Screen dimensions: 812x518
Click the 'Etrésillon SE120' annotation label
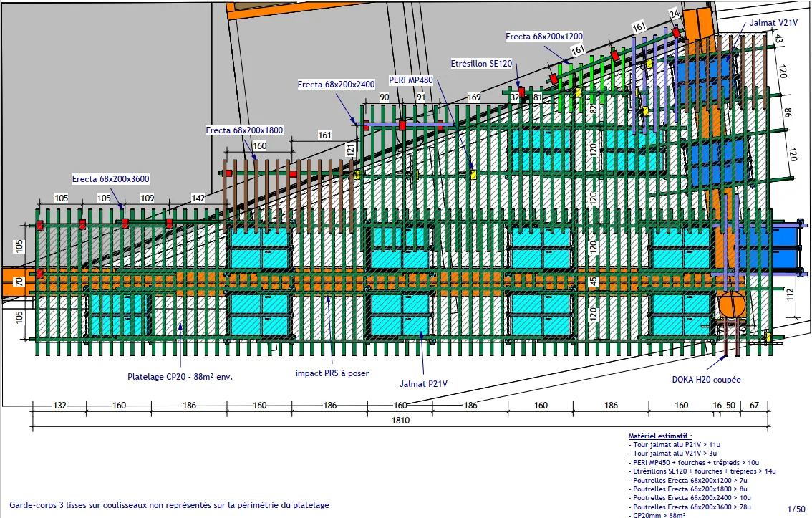[x=482, y=64]
